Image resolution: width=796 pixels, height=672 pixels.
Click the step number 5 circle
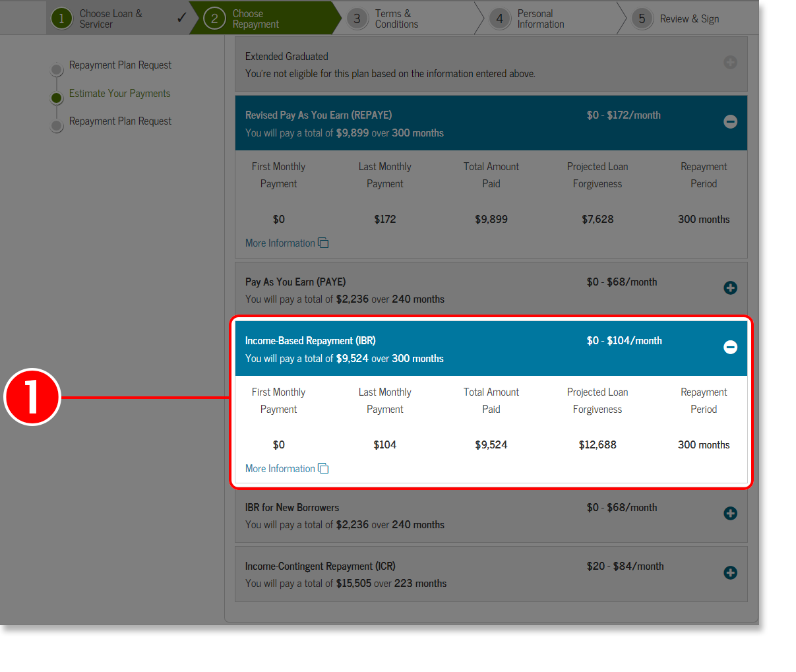642,18
